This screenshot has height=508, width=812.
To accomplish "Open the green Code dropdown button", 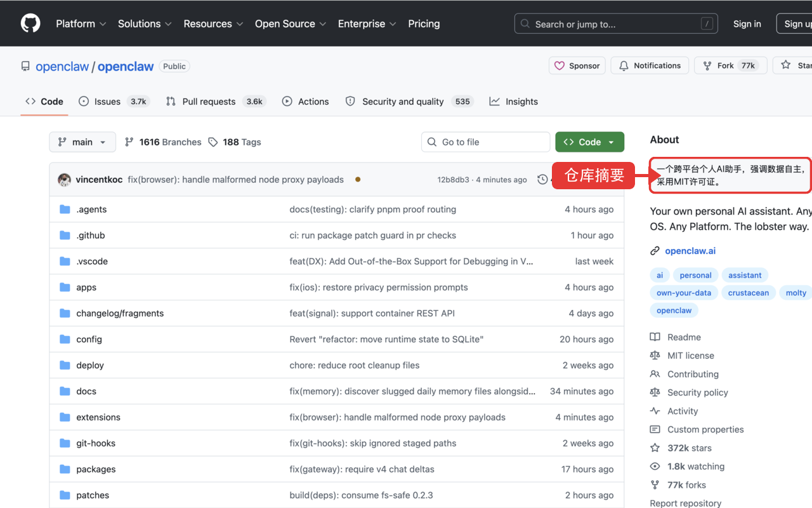I will point(589,142).
